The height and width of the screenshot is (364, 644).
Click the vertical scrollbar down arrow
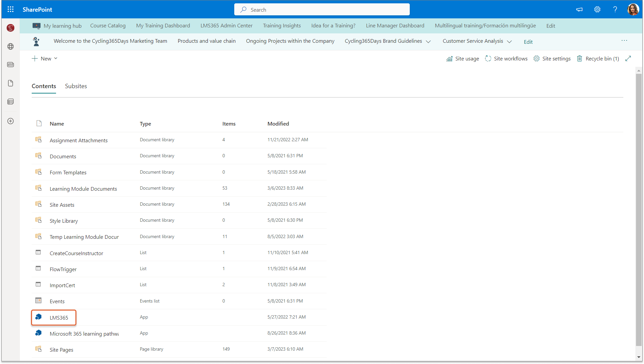point(639,357)
